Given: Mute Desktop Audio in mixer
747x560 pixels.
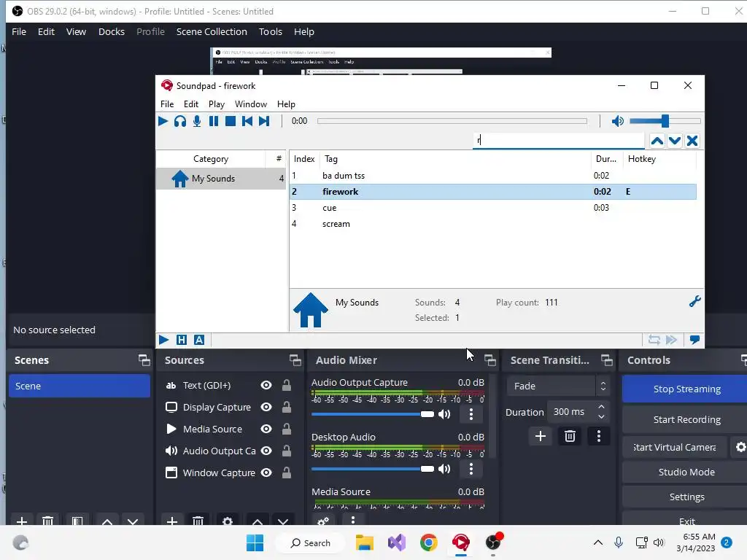Looking at the screenshot, I should [444, 469].
